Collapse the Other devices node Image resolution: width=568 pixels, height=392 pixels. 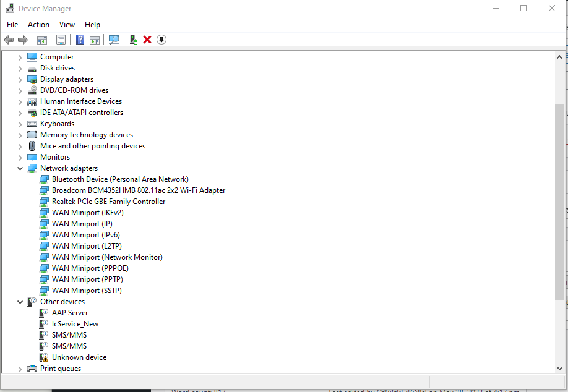pyautogui.click(x=20, y=302)
